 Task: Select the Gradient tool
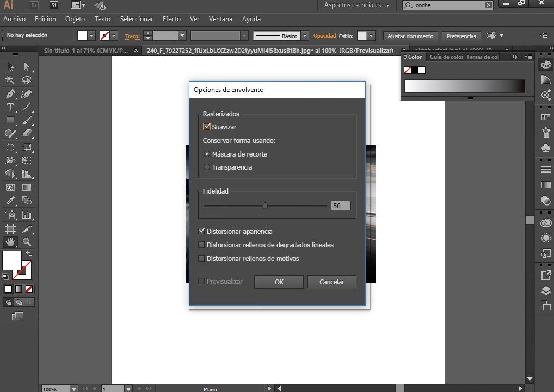tap(27, 188)
